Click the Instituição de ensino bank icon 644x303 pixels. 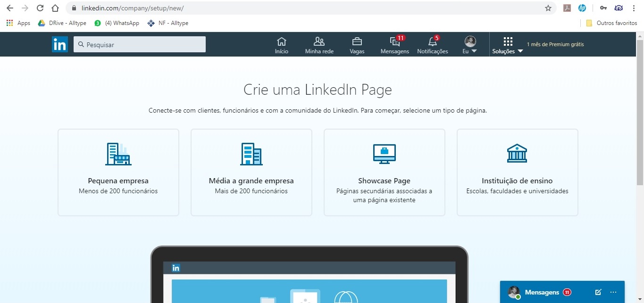coord(517,154)
